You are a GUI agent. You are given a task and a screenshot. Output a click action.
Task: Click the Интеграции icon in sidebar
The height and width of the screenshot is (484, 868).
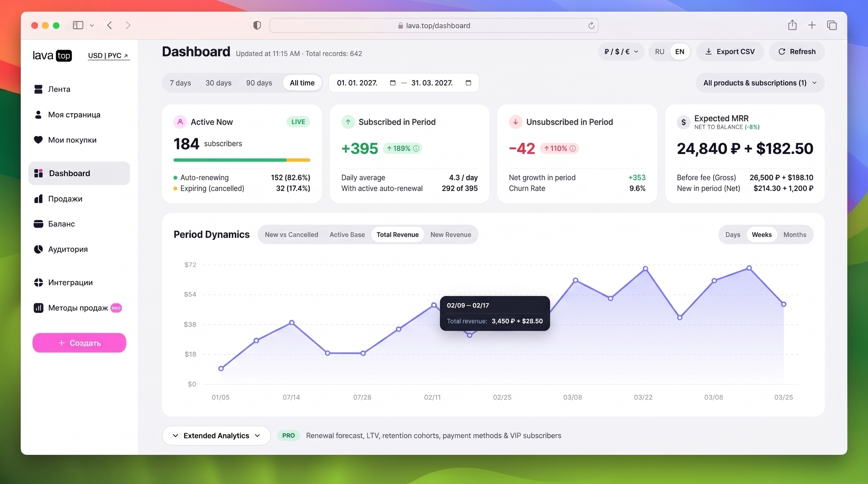pyautogui.click(x=38, y=282)
